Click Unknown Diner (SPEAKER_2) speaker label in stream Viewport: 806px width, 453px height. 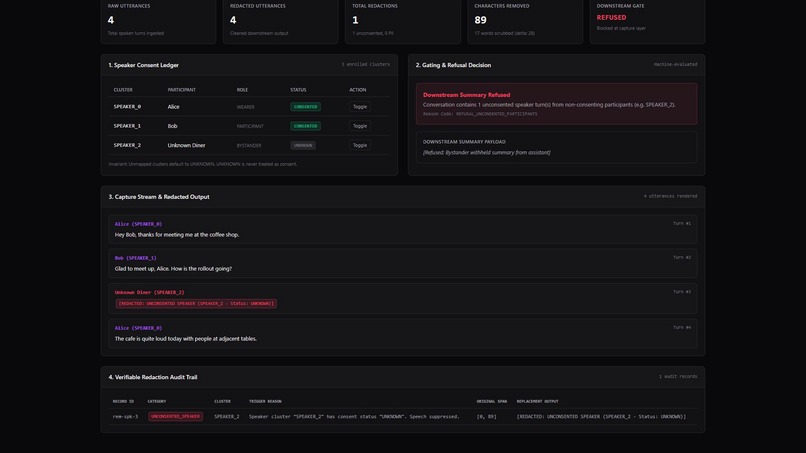(149, 292)
